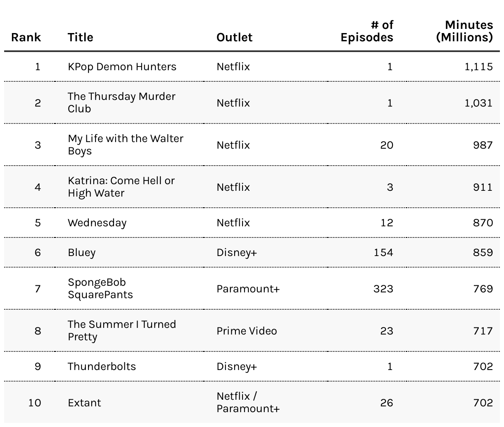The image size is (504, 427).
Task: Click the Wednesday title cell
Action: coord(97,223)
